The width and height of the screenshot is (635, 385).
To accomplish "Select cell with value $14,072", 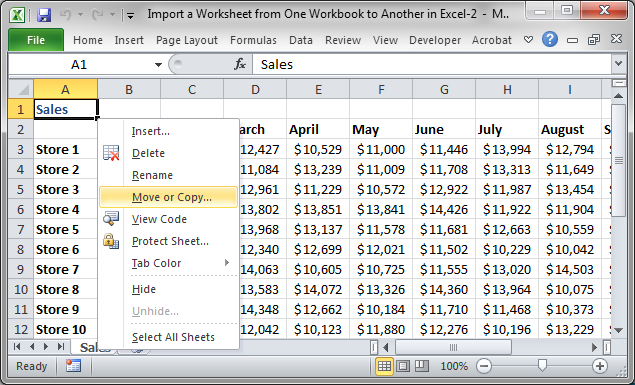I will 318,289.
